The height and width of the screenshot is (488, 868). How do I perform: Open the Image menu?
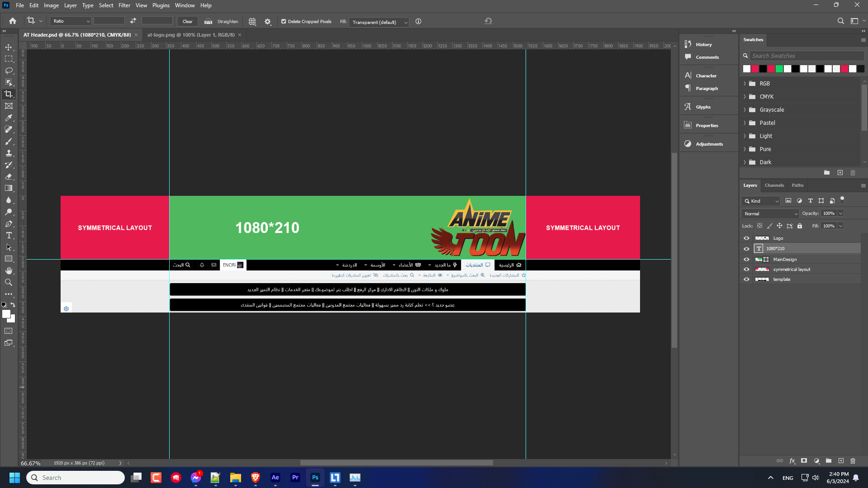(x=51, y=5)
